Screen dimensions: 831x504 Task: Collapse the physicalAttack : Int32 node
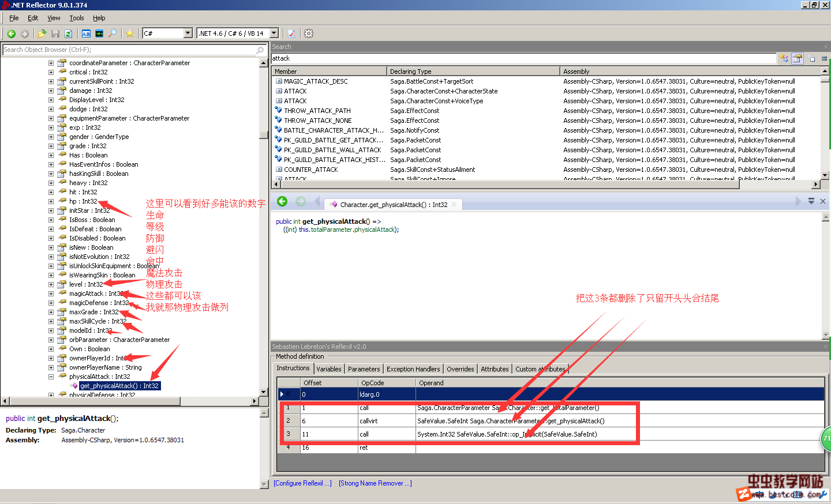[51, 377]
